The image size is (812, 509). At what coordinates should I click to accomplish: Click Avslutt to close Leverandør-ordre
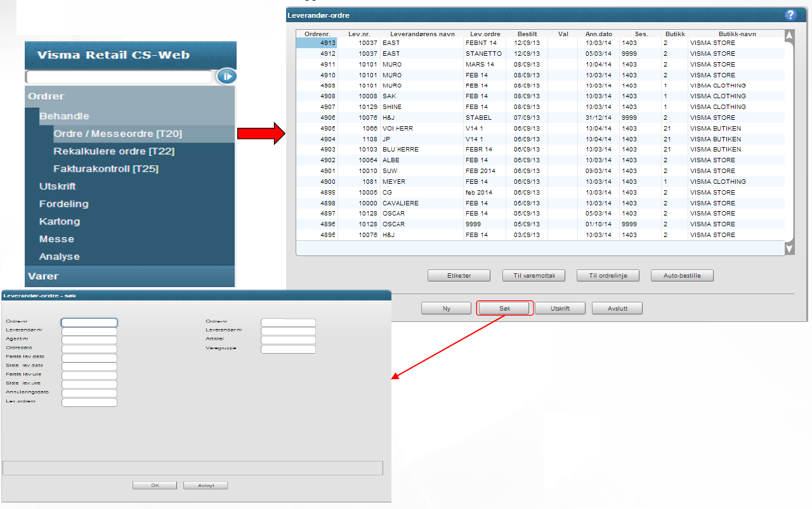[617, 309]
